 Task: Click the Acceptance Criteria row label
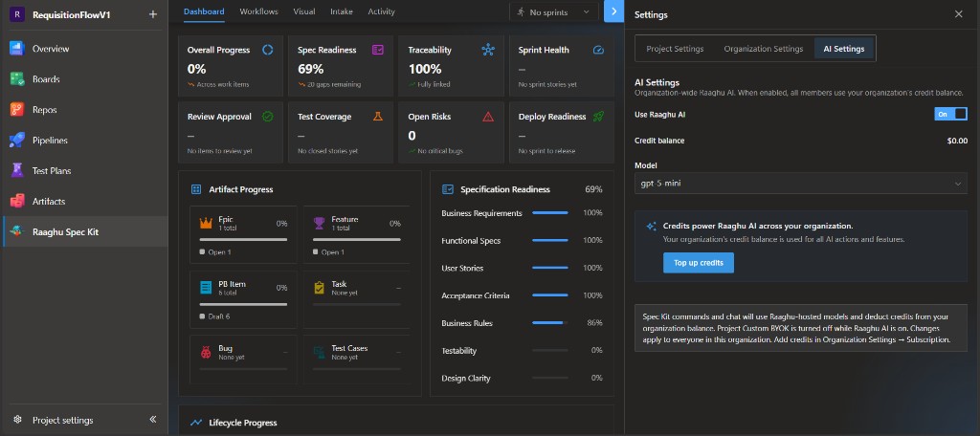[475, 296]
